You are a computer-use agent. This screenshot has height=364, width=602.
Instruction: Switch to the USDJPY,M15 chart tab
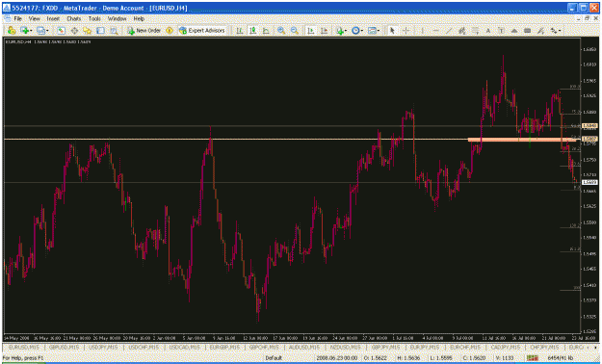tap(103, 347)
